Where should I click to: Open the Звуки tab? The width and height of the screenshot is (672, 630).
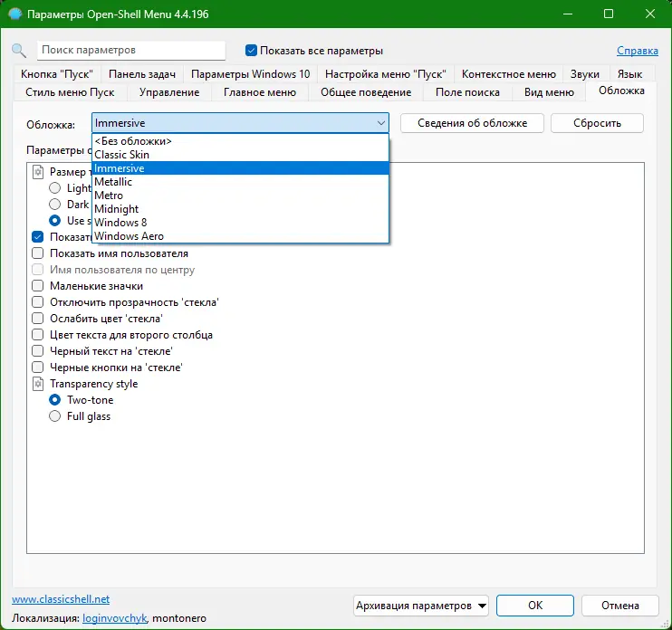click(x=584, y=74)
